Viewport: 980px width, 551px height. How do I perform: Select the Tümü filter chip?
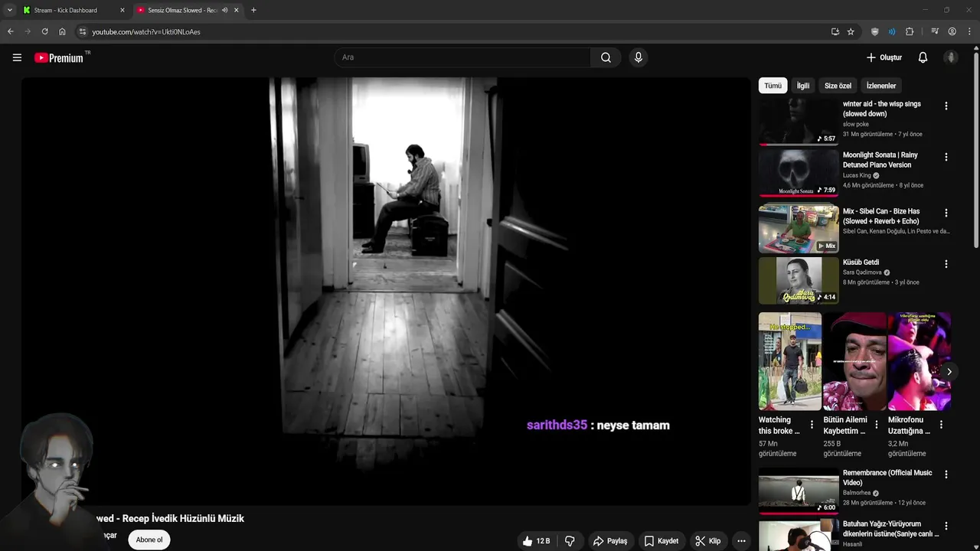pyautogui.click(x=773, y=86)
